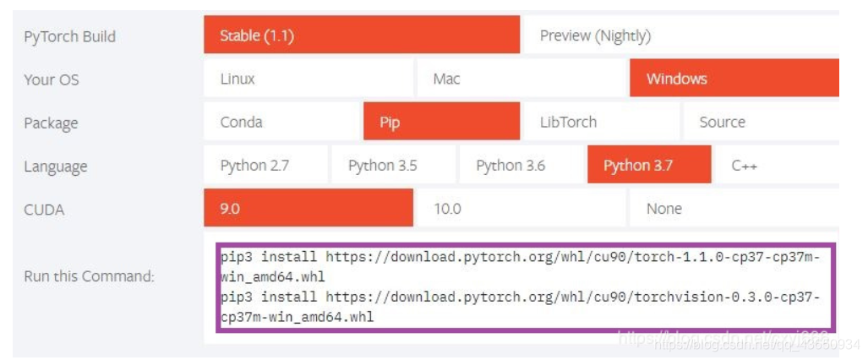Select Linux as your OS

tap(308, 79)
